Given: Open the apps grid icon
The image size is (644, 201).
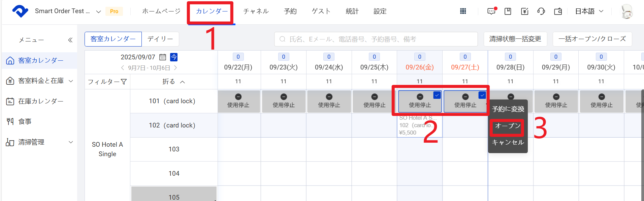Looking at the screenshot, I should pyautogui.click(x=463, y=11).
